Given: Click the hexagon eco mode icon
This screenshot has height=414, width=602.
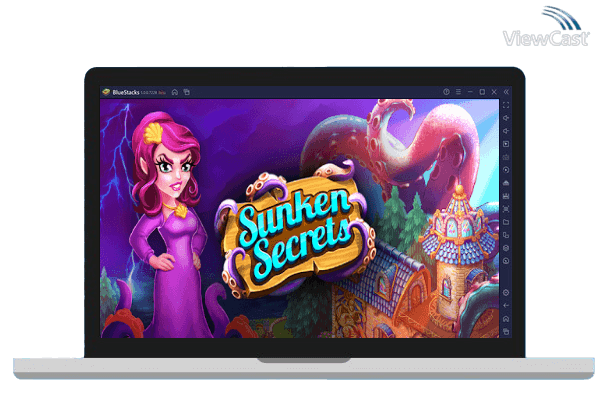Looking at the screenshot, I should coord(506,248).
